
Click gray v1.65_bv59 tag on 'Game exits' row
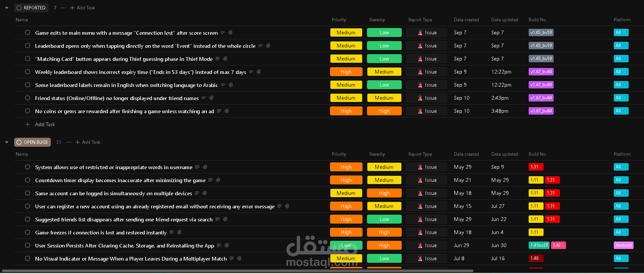point(541,32)
